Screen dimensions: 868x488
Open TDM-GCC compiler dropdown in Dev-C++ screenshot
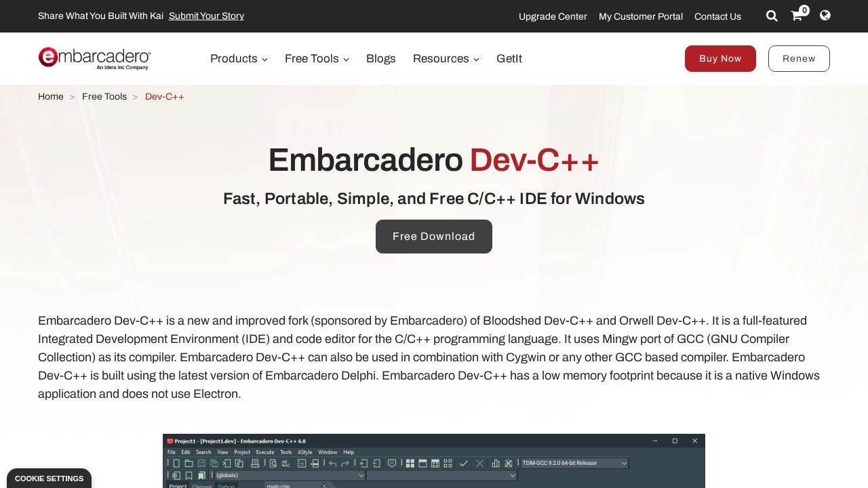[574, 463]
